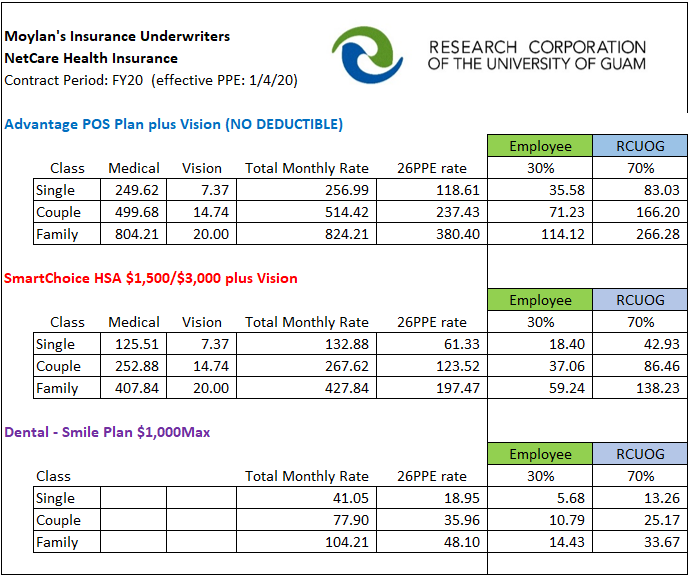The height and width of the screenshot is (578, 688).
Task: Select the total monthly rate 427.84
Action: (306, 388)
